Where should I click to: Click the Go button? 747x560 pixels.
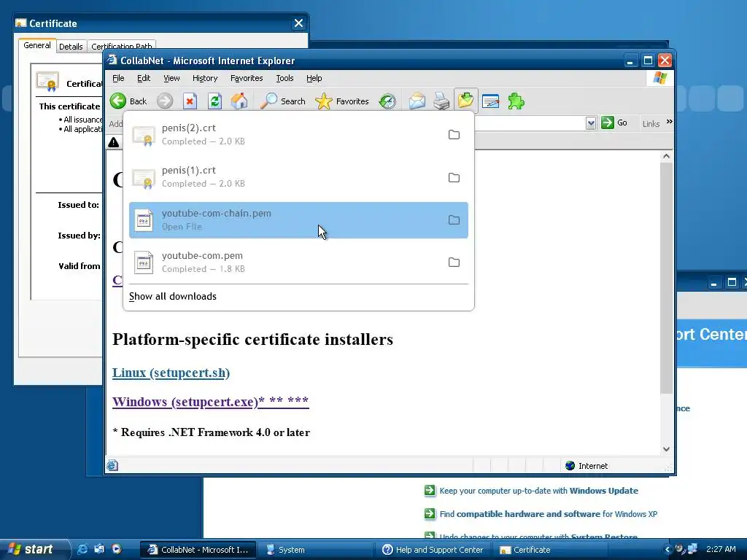614,122
